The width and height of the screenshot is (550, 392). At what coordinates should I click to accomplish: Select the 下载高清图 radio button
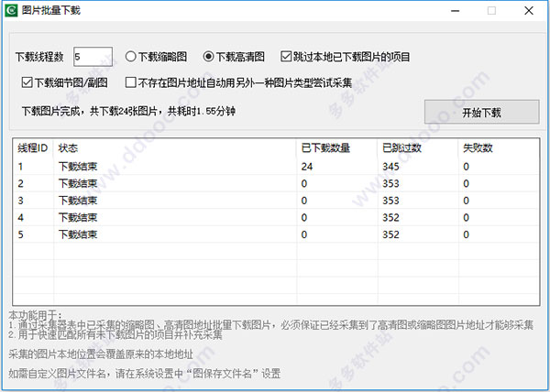pyautogui.click(x=208, y=56)
